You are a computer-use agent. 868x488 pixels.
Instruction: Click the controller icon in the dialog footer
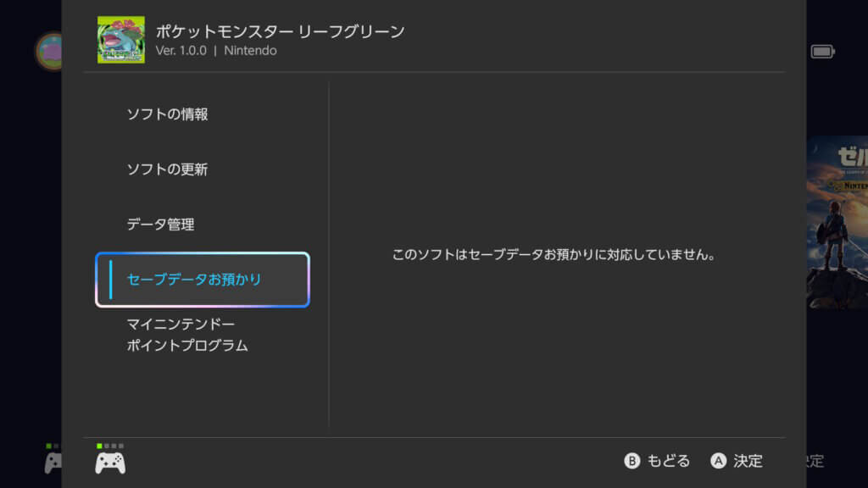point(110,463)
